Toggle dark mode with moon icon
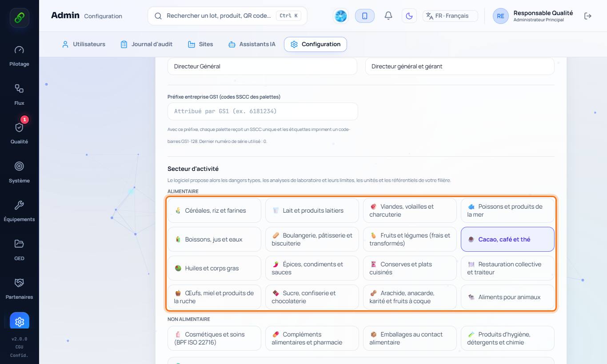The height and width of the screenshot is (364, 607). 409,16
